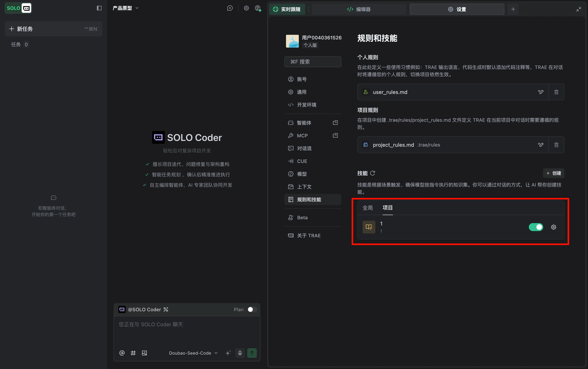Click the refresh icon next to 技能
Image resolution: width=588 pixels, height=369 pixels.
[372, 173]
